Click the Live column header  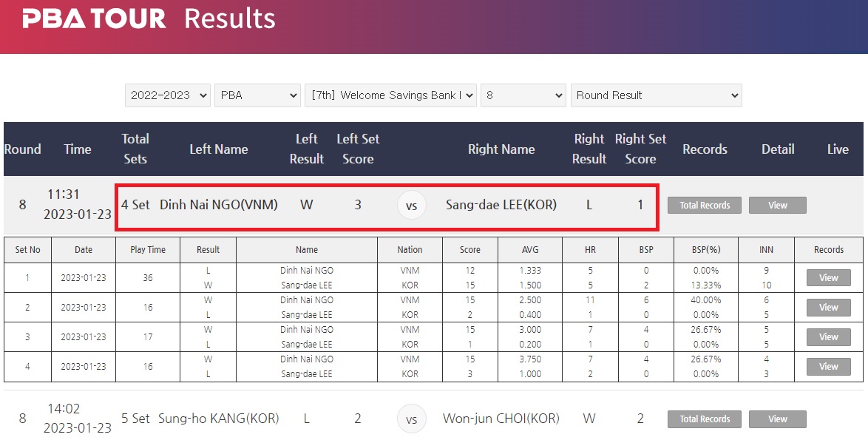pyautogui.click(x=838, y=149)
